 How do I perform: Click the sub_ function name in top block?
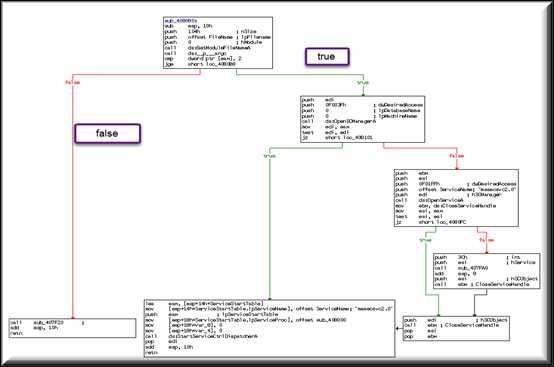tap(181, 21)
